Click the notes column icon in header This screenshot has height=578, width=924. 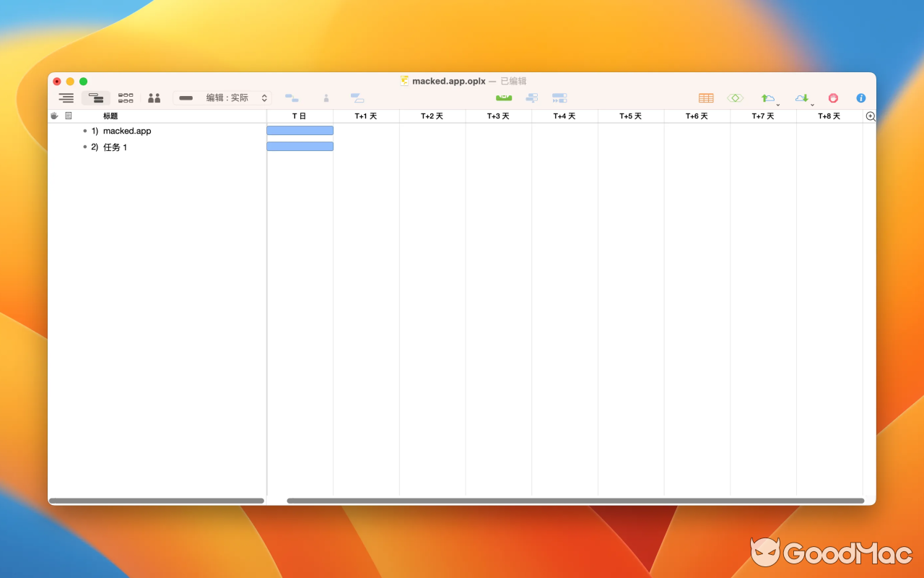point(68,115)
